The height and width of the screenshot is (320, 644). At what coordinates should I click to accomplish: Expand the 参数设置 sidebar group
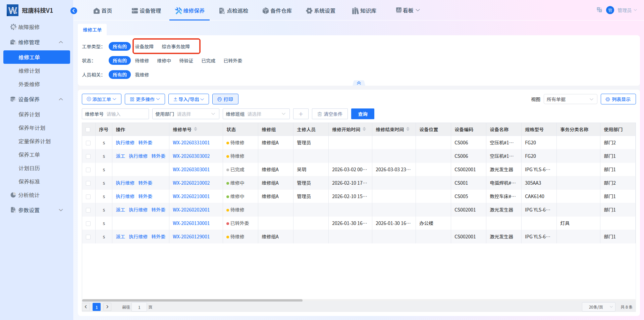coord(61,210)
